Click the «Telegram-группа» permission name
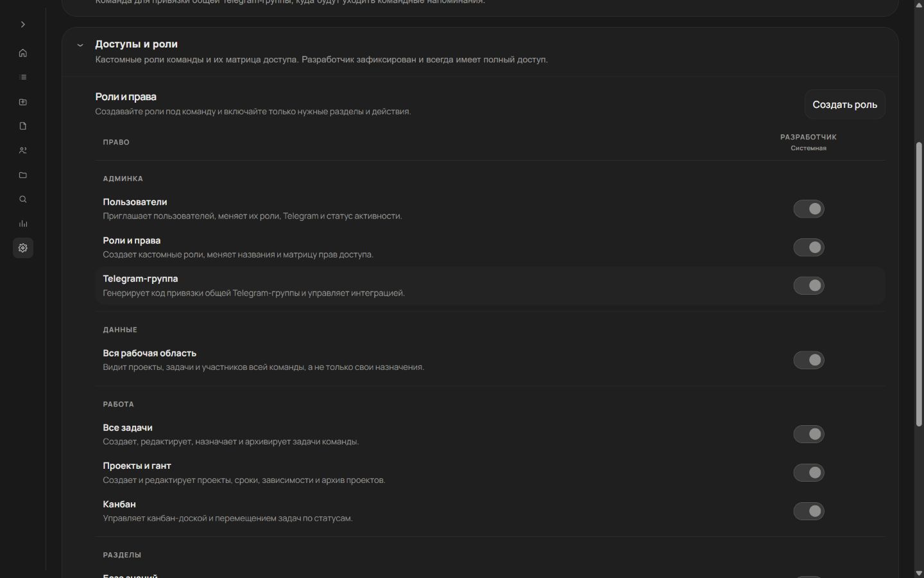The image size is (924, 578). 141,279
